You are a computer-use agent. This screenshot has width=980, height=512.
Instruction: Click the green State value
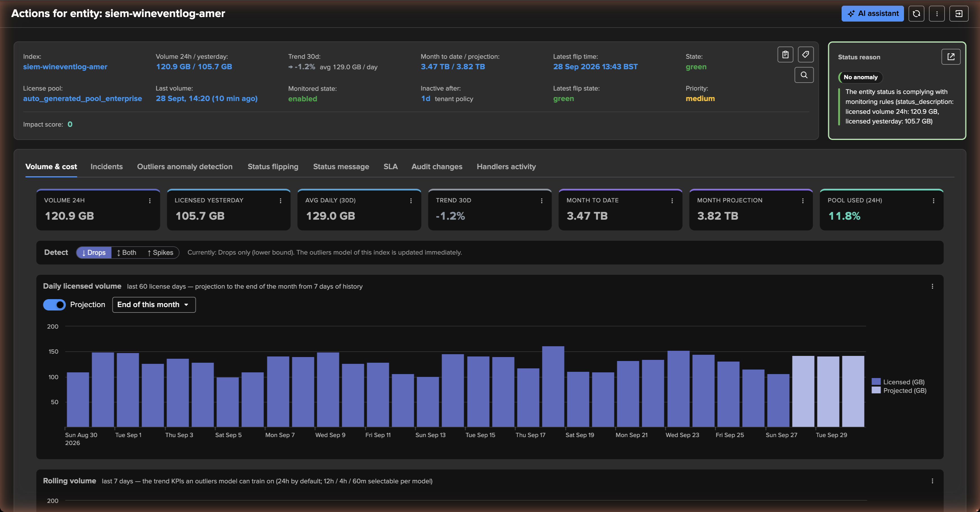coord(696,67)
